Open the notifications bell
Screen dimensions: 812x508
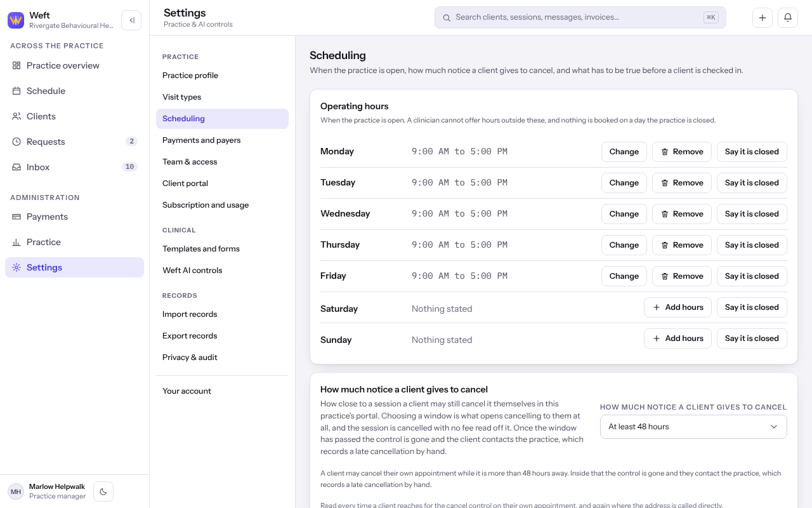[x=788, y=18]
